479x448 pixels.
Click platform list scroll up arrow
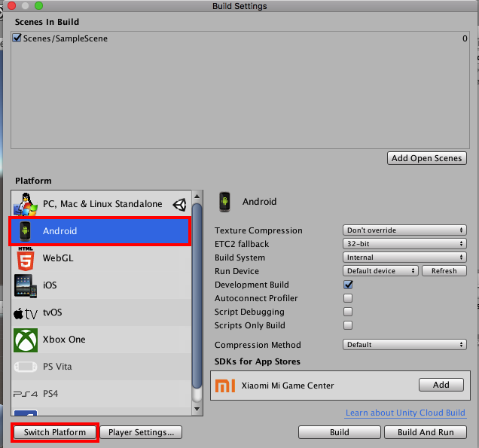[x=197, y=196]
